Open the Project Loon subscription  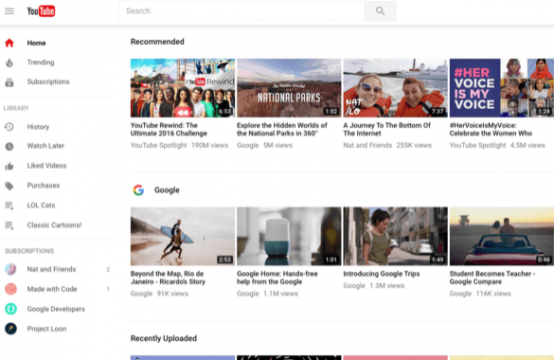point(47,329)
